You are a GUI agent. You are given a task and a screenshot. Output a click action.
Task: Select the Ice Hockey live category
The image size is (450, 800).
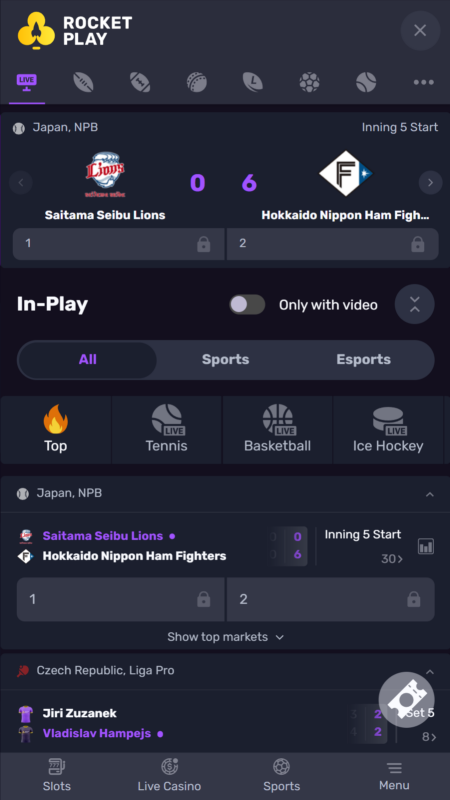click(388, 430)
